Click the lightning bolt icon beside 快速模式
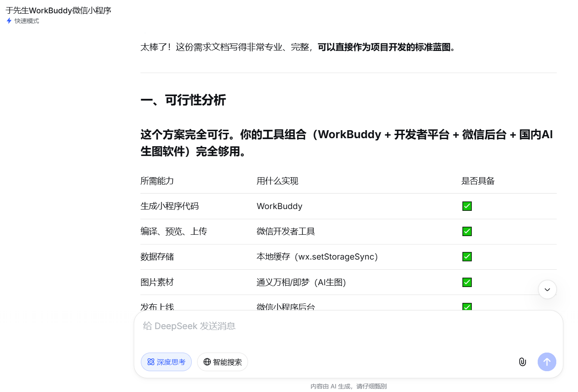Image resolution: width=578 pixels, height=392 pixels. point(9,21)
